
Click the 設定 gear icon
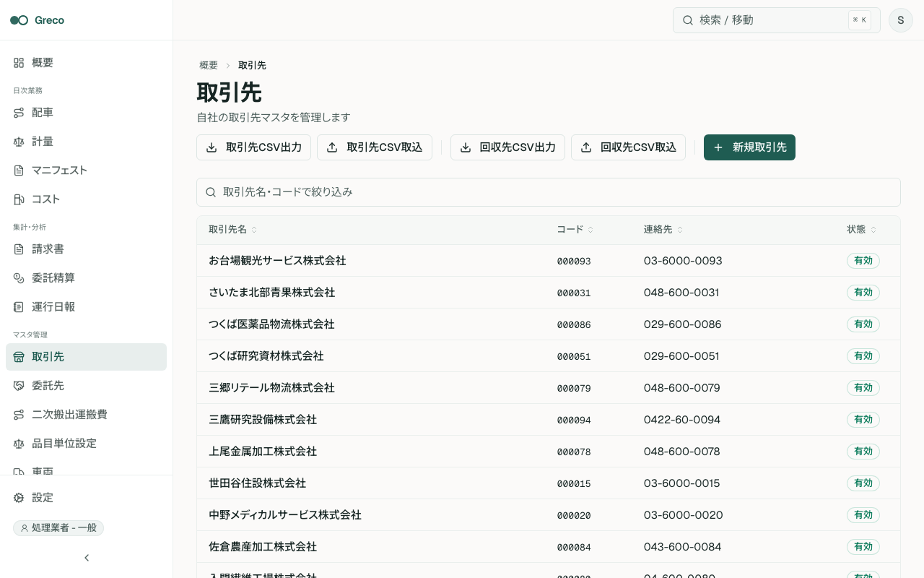coord(19,498)
